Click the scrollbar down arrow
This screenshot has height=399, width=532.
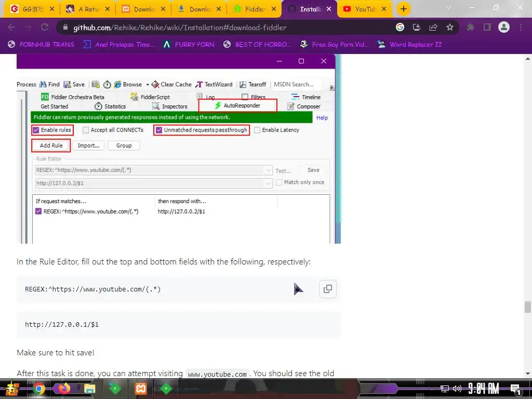[x=528, y=374]
